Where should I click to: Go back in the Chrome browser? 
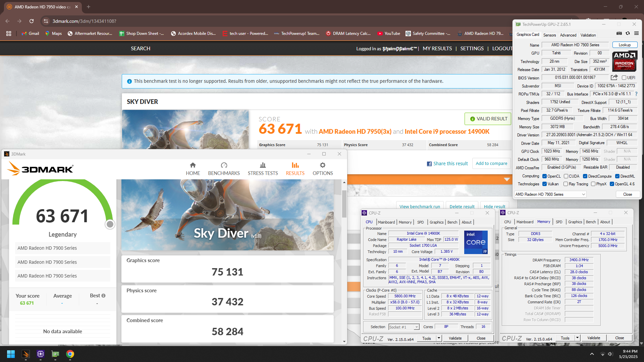7,21
